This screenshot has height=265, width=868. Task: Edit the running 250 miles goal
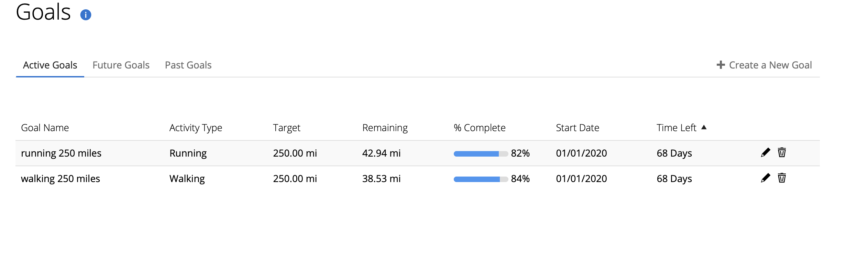coord(766,152)
